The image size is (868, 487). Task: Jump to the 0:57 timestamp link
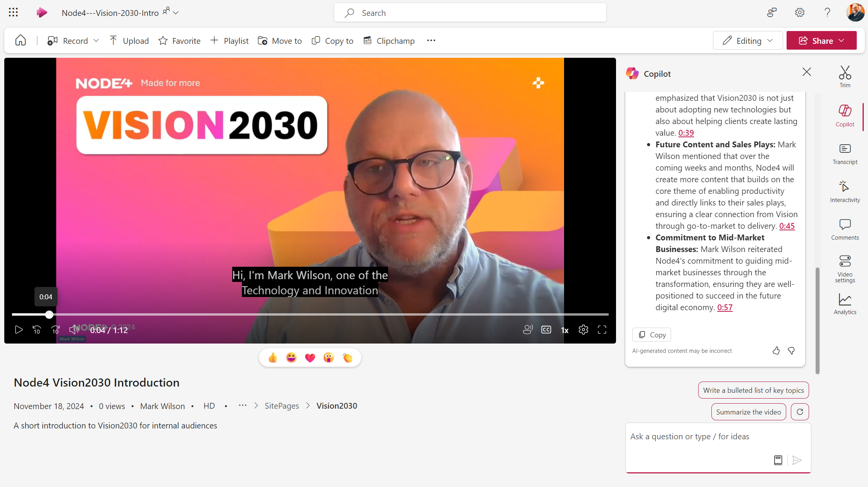coord(725,307)
